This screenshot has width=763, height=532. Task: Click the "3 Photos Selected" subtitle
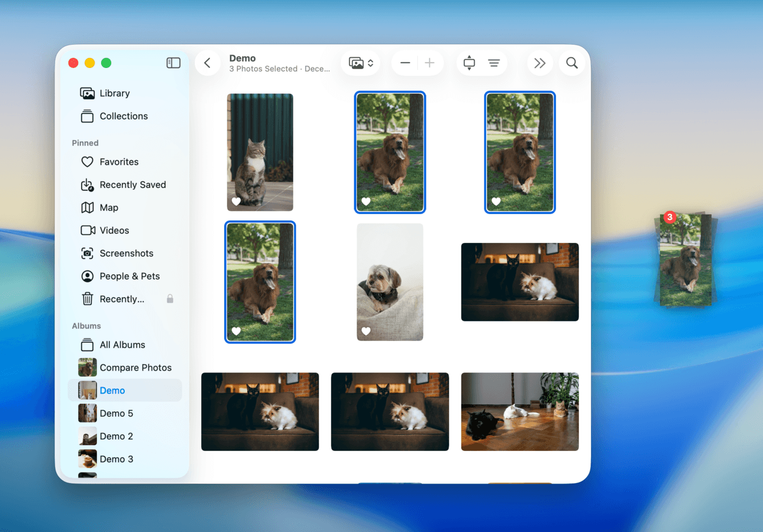click(x=263, y=69)
